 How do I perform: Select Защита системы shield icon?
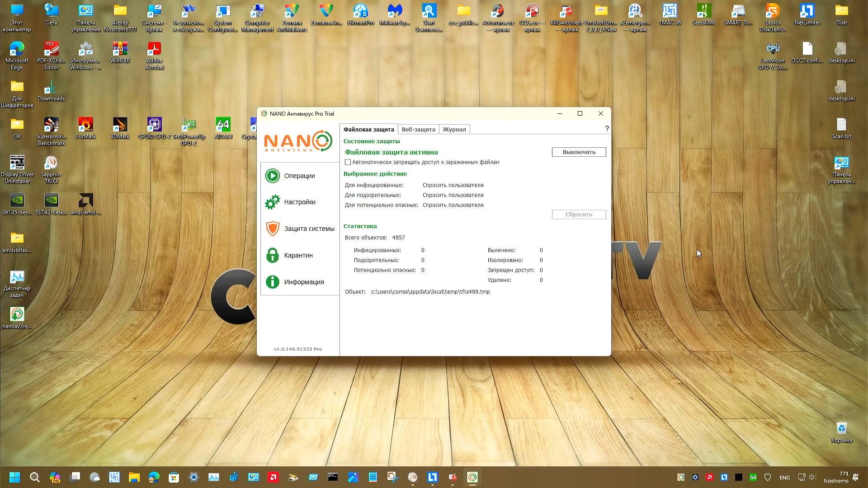273,229
